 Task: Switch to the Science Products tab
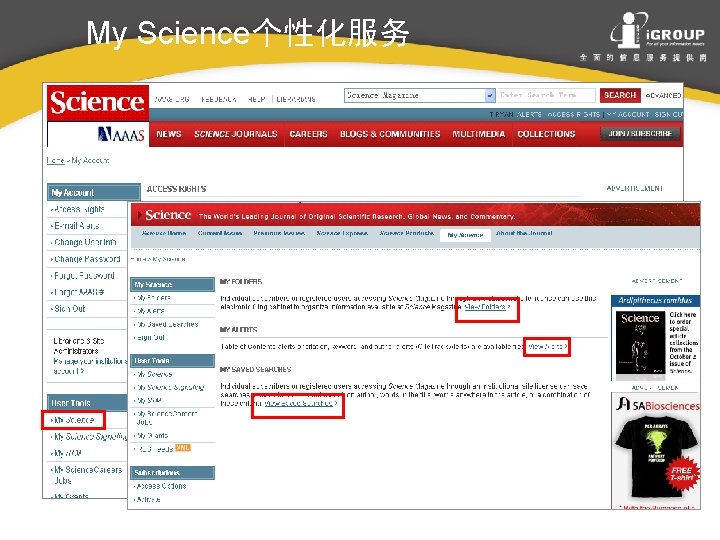coord(407,233)
